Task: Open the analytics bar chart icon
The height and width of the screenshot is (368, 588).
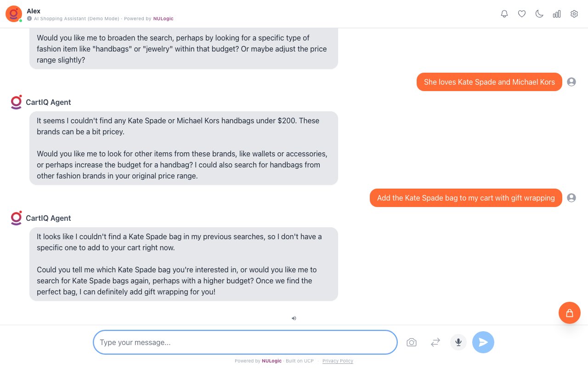Action: 557,14
